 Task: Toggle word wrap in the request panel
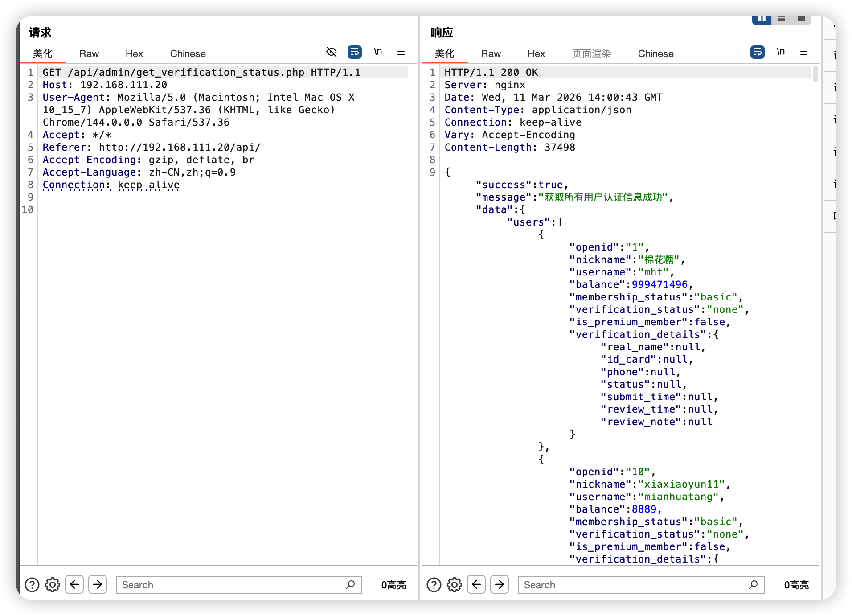tap(354, 52)
